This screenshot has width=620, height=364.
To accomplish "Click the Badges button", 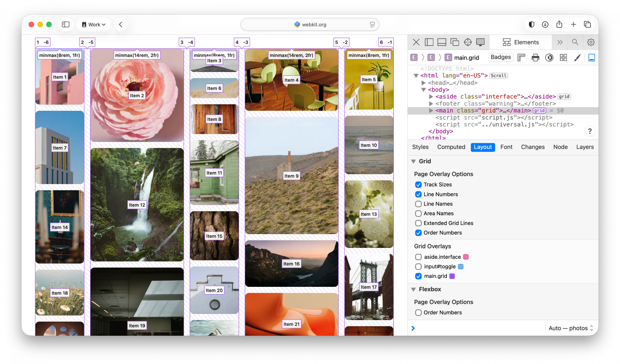I will tap(500, 57).
